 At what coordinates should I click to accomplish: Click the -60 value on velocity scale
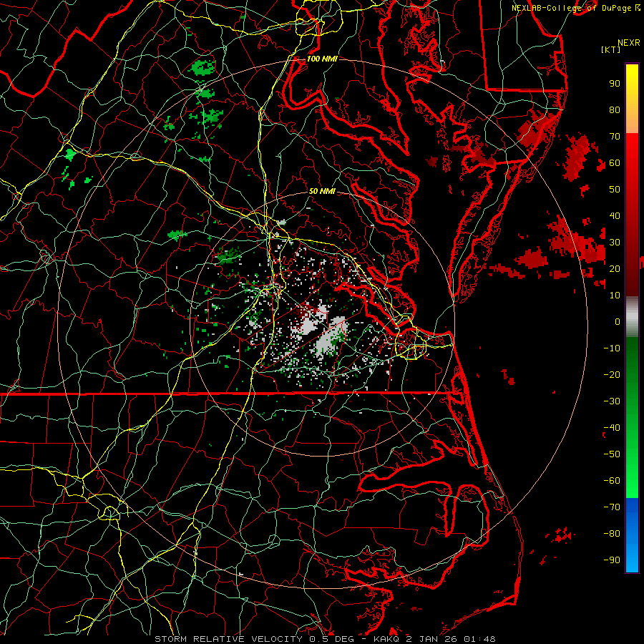(x=612, y=481)
